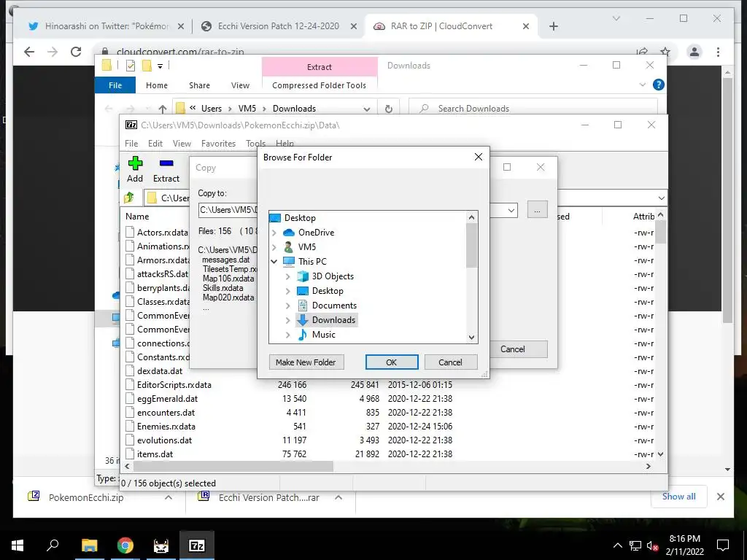This screenshot has width=747, height=560.
Task: Open the Copy to path dropdown
Action: pos(511,210)
